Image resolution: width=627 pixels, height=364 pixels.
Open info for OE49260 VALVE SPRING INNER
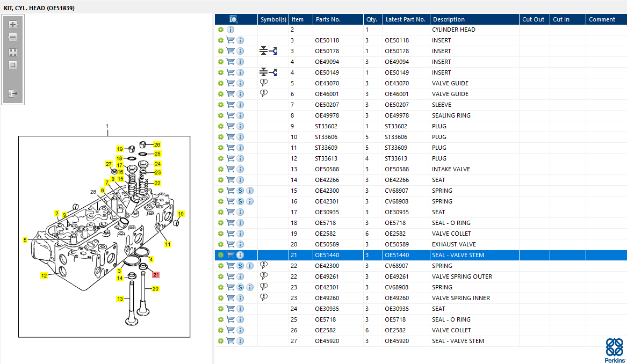click(240, 298)
